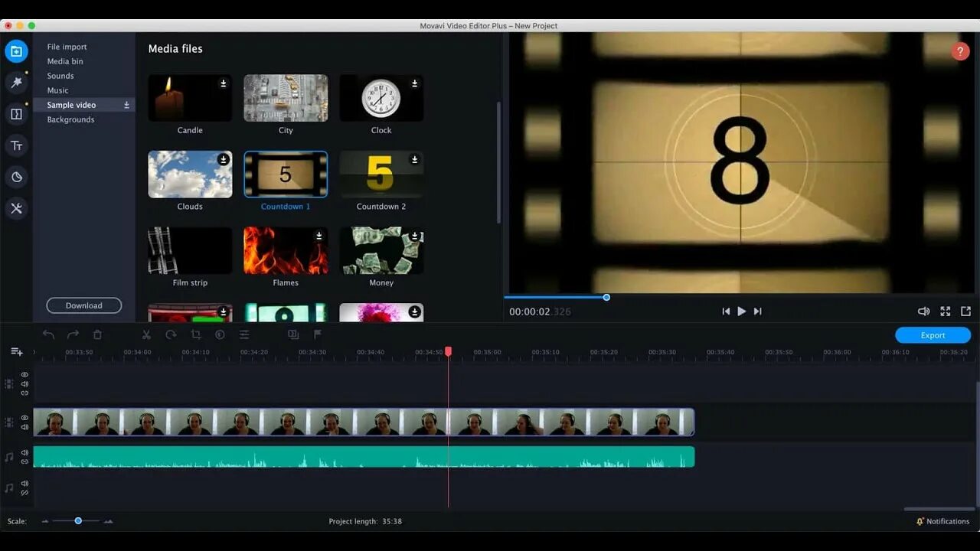The height and width of the screenshot is (551, 980).
Task: Select Sample video section
Action: [84, 105]
